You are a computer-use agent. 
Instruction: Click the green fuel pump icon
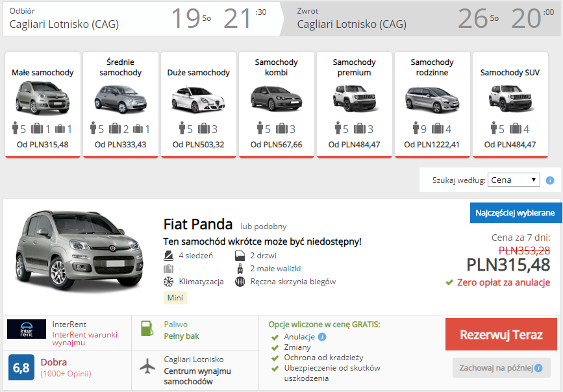pyautogui.click(x=147, y=328)
